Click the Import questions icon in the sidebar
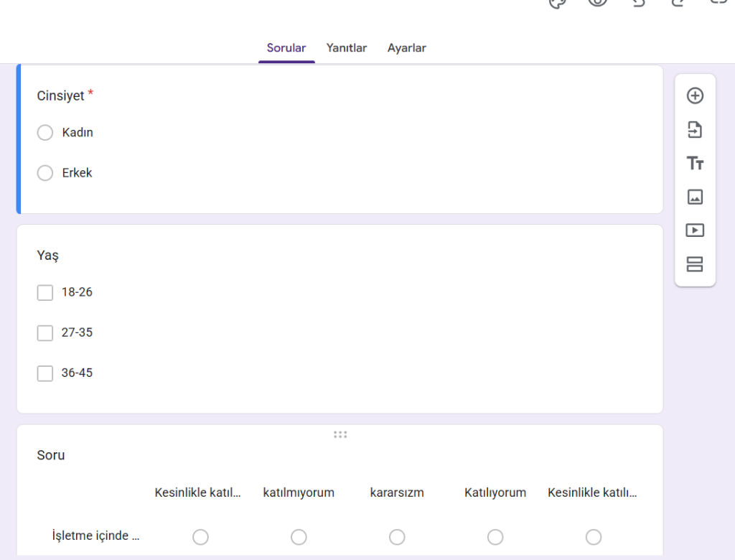This screenshot has height=560, width=735. (x=695, y=130)
